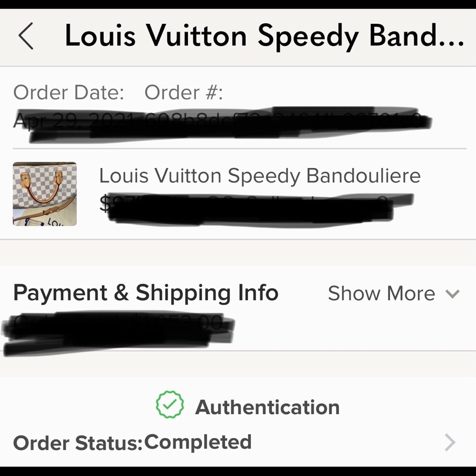
Task: Click Show More for payment details
Action: pyautogui.click(x=381, y=293)
